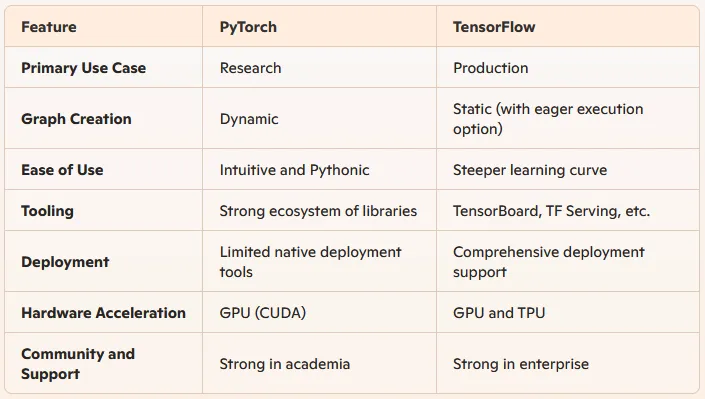Click the Dynamic cell
705x399 pixels.
[249, 119]
